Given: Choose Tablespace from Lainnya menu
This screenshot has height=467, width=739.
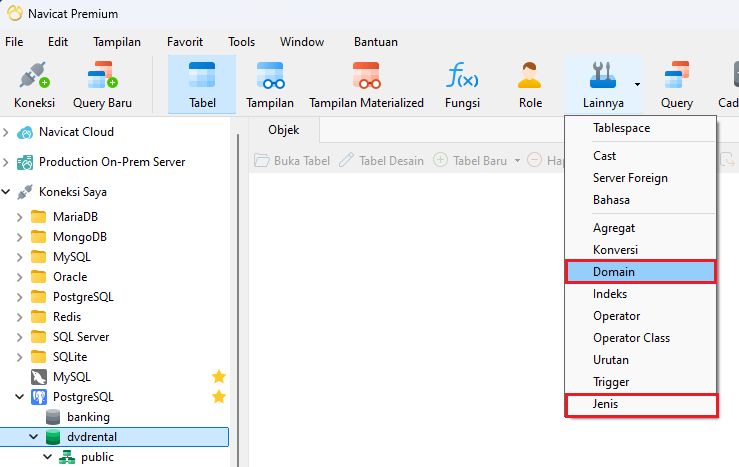Looking at the screenshot, I should [x=641, y=128].
